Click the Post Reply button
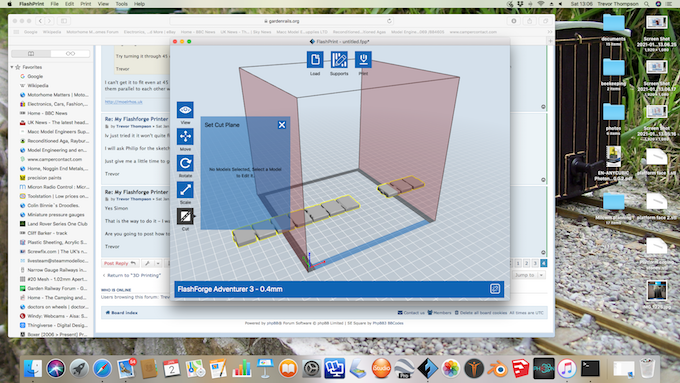This screenshot has height=383, width=680. tap(120, 263)
